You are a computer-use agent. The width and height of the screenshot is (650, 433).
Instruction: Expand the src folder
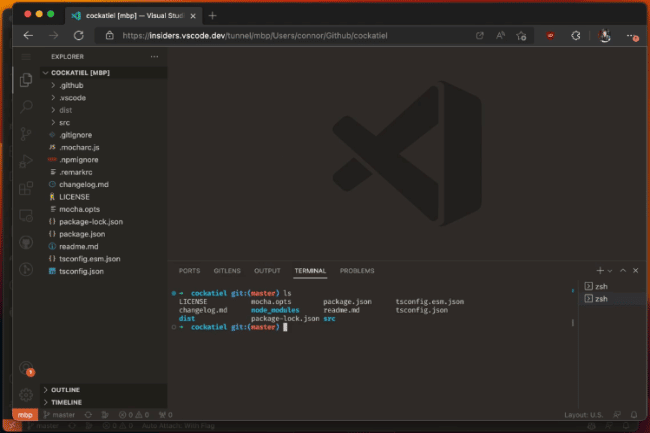(104, 123)
